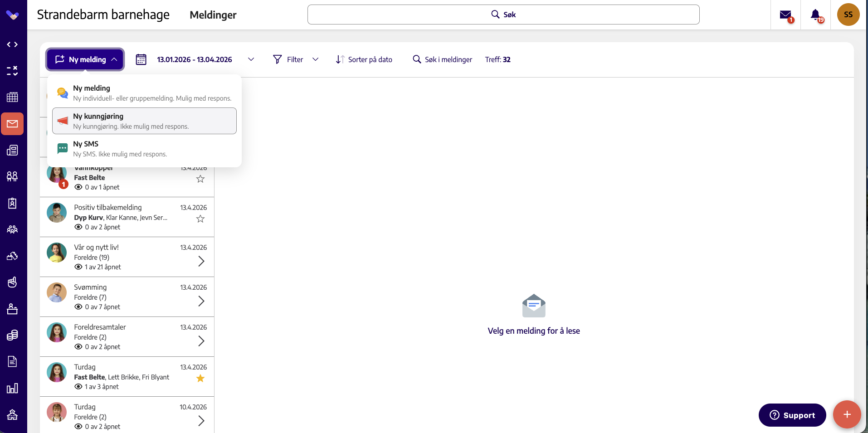Open the Filter dropdown chevron
This screenshot has height=433, width=868.
pos(316,59)
